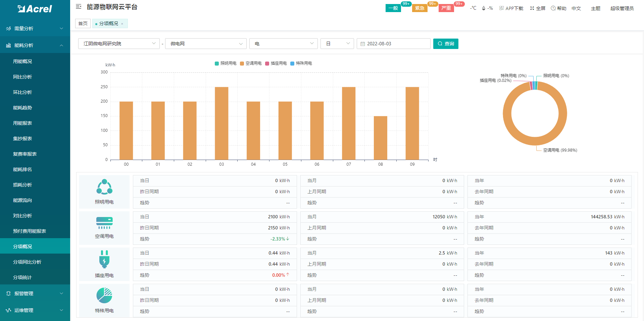
Task: Toggle 空调用电 legend series
Action: 251,63
